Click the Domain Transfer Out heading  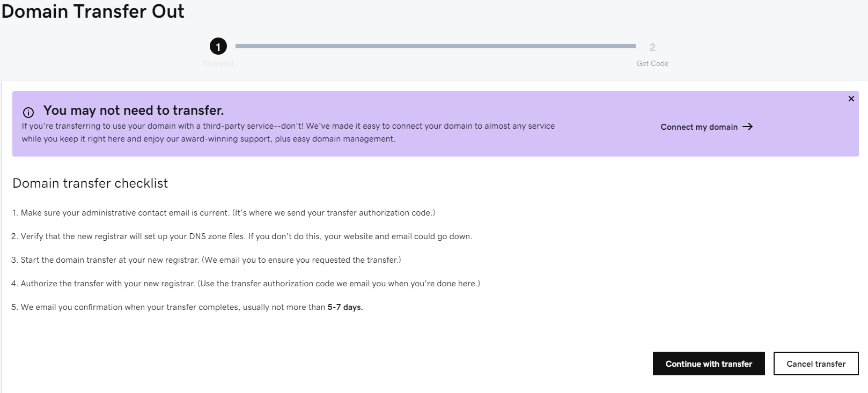(93, 11)
